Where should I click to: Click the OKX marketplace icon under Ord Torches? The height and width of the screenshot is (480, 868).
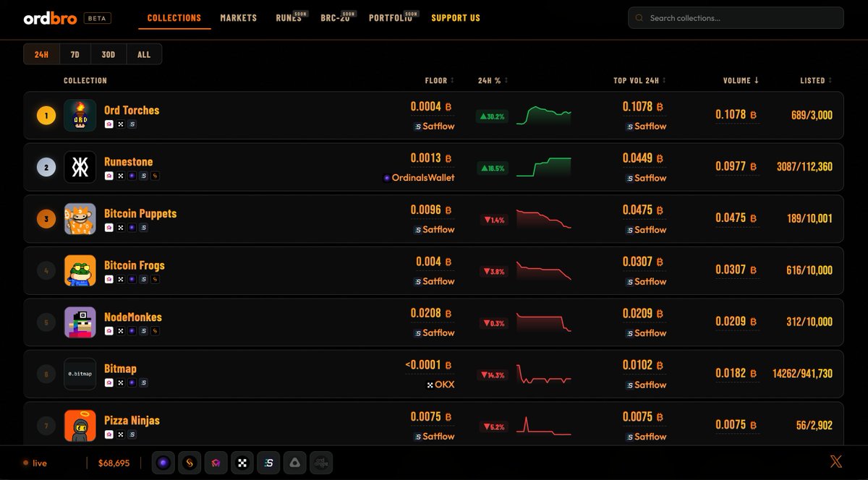tap(121, 124)
